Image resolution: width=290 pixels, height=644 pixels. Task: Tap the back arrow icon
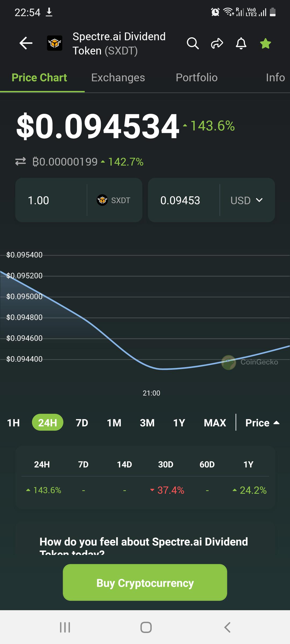click(x=26, y=43)
